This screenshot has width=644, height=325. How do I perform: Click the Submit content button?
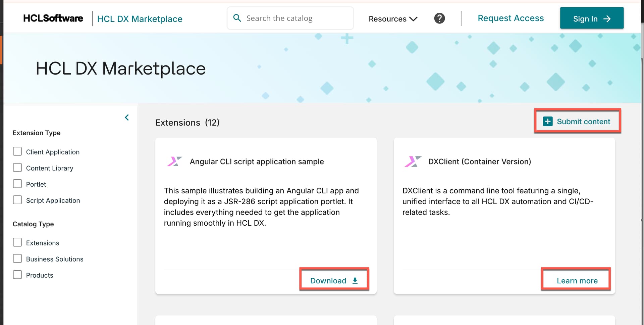(577, 121)
